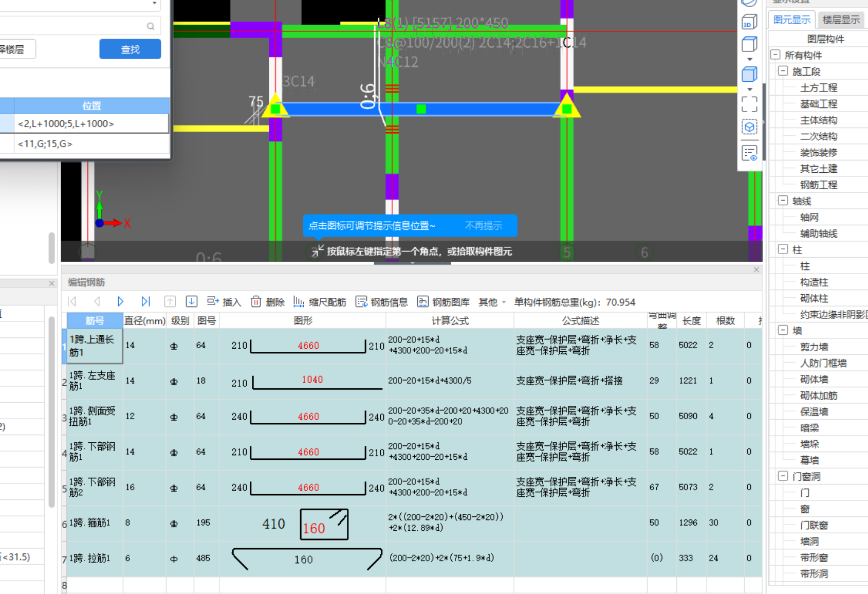Go to first rebar record arrow

72,301
